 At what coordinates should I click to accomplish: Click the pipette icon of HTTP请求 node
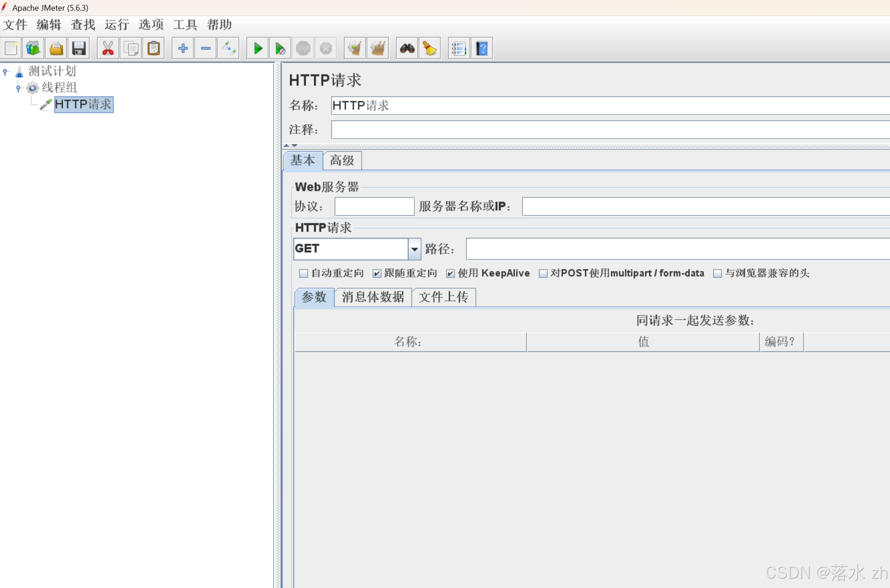pyautogui.click(x=45, y=105)
